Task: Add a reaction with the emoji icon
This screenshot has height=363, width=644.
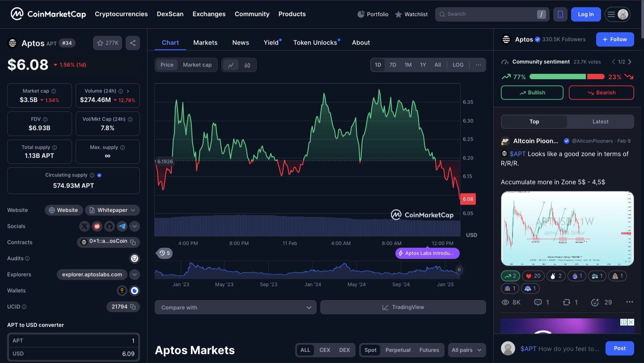Action: tap(595, 302)
